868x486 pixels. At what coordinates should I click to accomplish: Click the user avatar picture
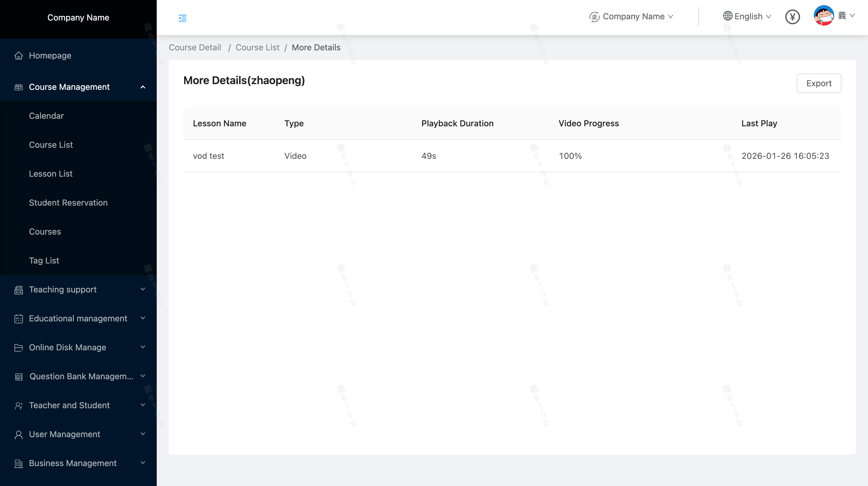(823, 16)
